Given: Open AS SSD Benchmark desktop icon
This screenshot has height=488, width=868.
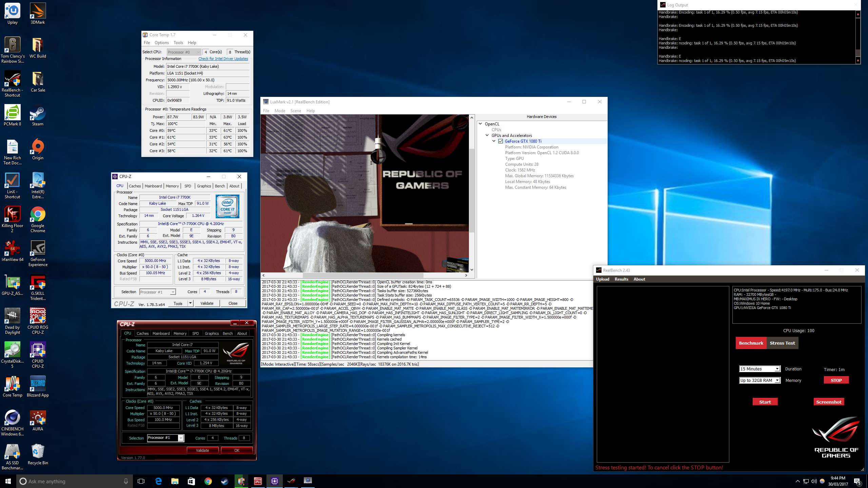Looking at the screenshot, I should pyautogui.click(x=13, y=456).
